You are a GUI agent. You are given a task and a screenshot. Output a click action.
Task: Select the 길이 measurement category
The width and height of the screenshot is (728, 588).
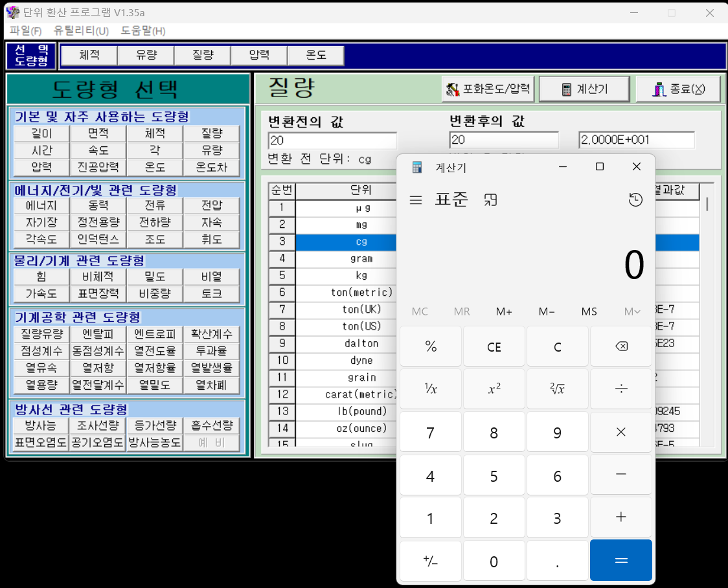[42, 133]
